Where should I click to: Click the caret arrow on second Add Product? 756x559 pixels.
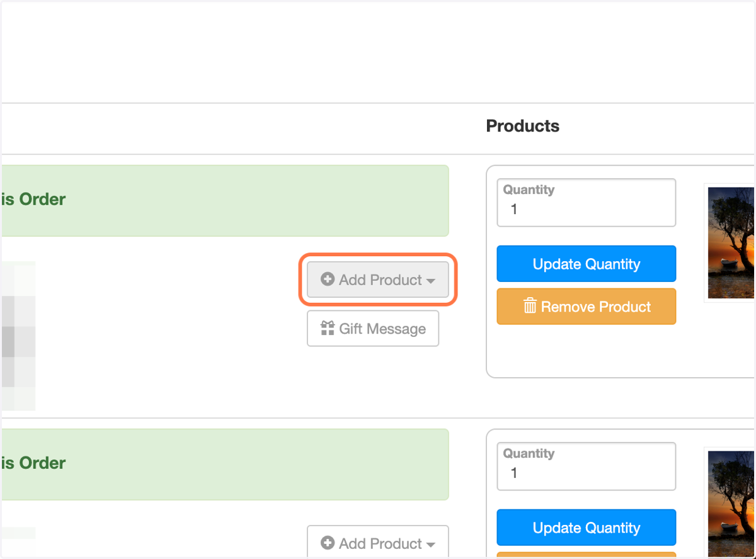(x=431, y=545)
